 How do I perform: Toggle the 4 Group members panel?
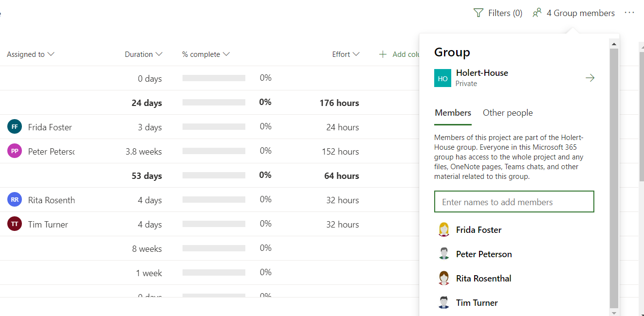[x=574, y=13]
